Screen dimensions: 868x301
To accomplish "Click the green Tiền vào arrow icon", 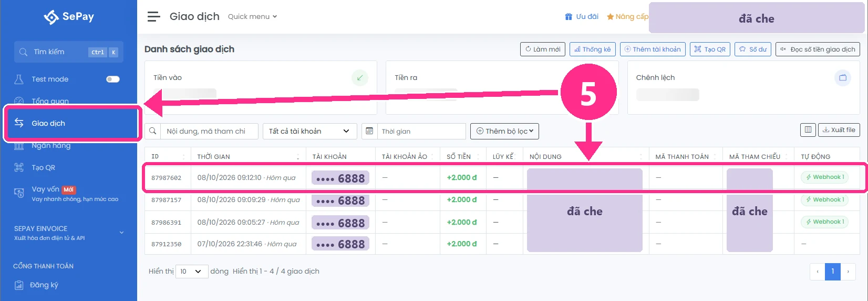I will [x=360, y=78].
